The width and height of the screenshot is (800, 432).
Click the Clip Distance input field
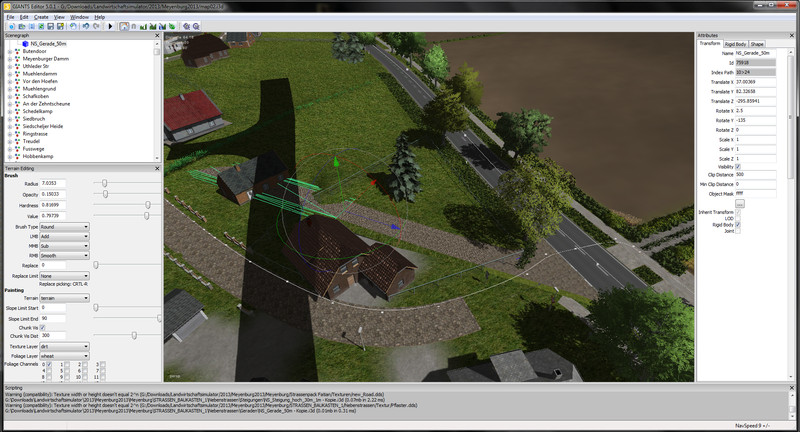(755, 174)
